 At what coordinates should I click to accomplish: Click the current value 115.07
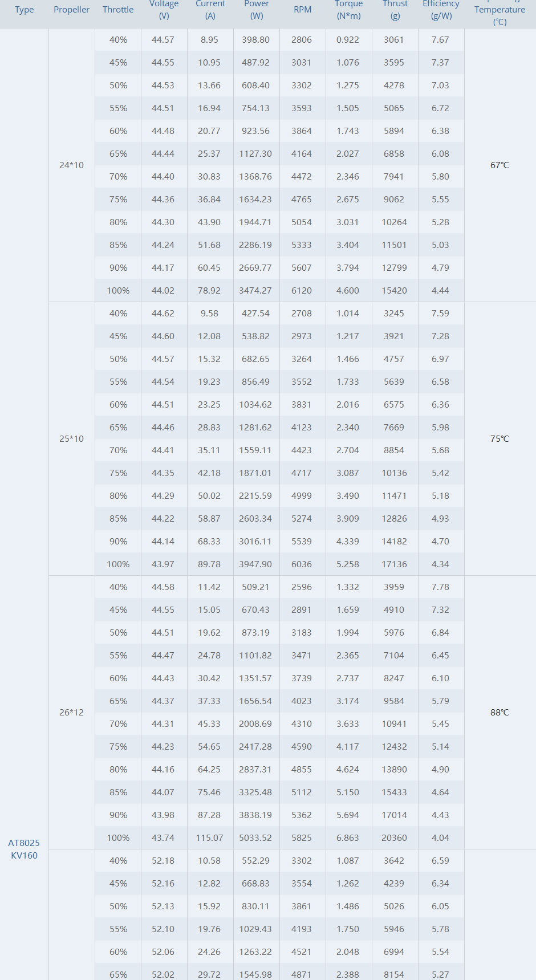[x=209, y=838]
